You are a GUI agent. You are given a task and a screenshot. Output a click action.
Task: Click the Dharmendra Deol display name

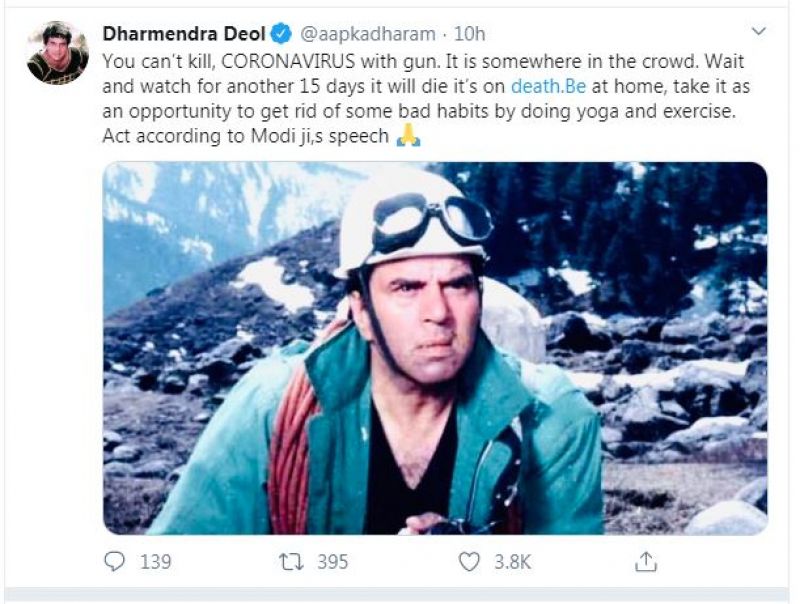pos(184,32)
